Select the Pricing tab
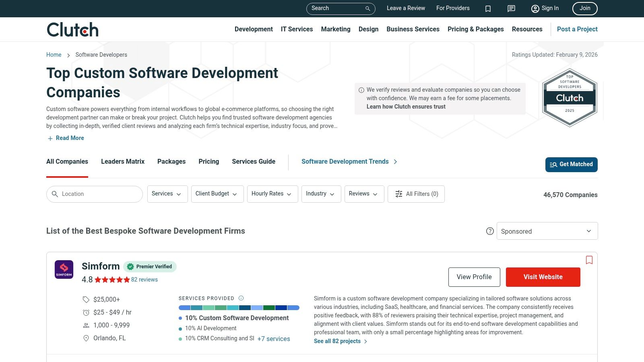 [x=208, y=161]
